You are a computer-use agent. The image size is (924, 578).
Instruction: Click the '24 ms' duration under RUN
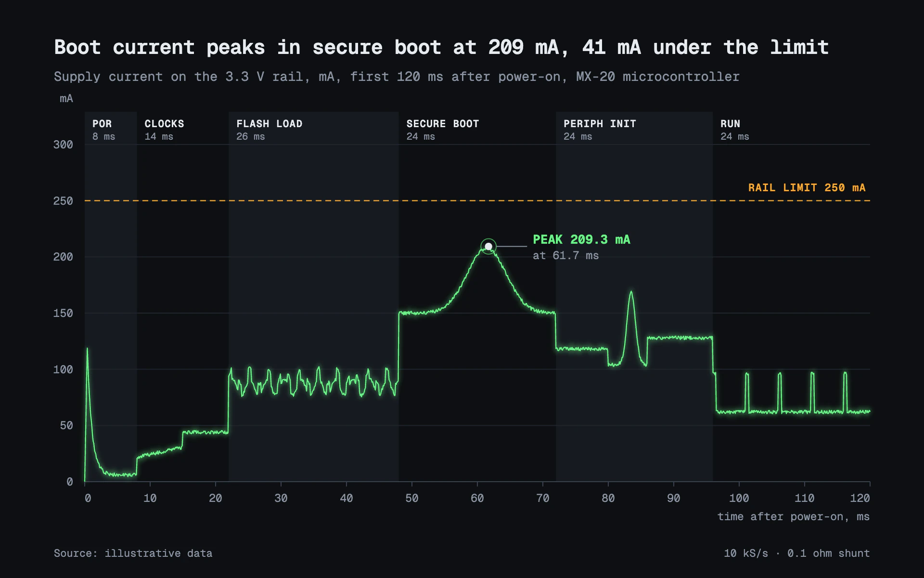click(x=734, y=136)
